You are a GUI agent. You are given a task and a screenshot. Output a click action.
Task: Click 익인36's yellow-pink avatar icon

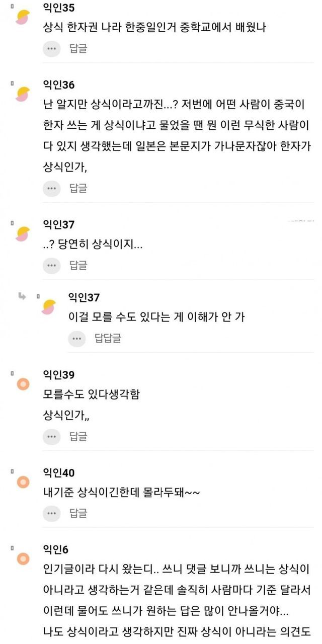tap(23, 93)
